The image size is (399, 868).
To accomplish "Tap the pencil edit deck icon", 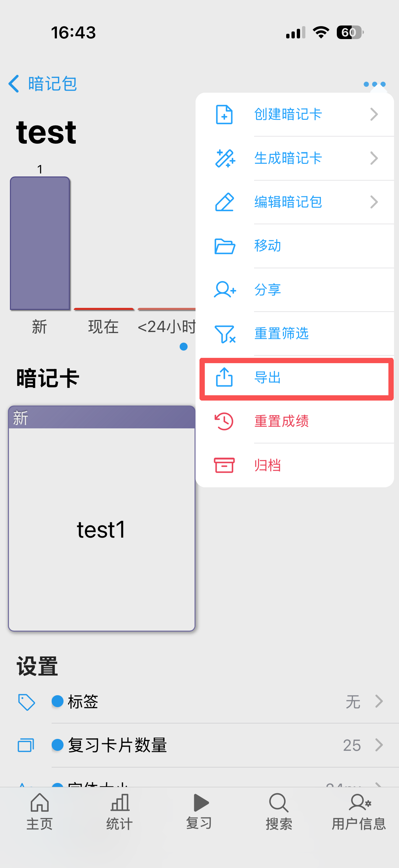I will 225,202.
